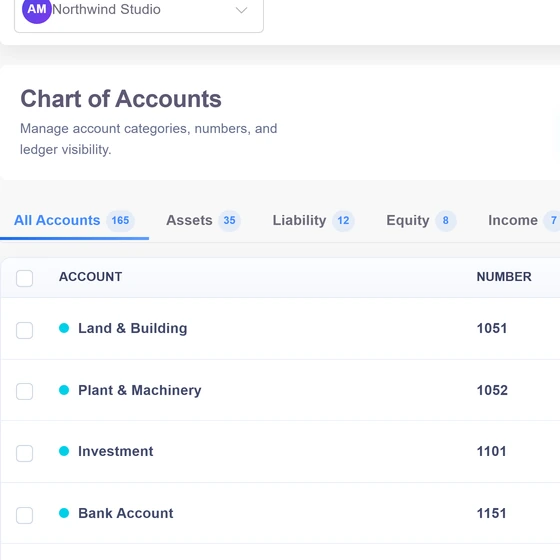
Task: Click the teal dot beside Land & Building
Action: [64, 328]
